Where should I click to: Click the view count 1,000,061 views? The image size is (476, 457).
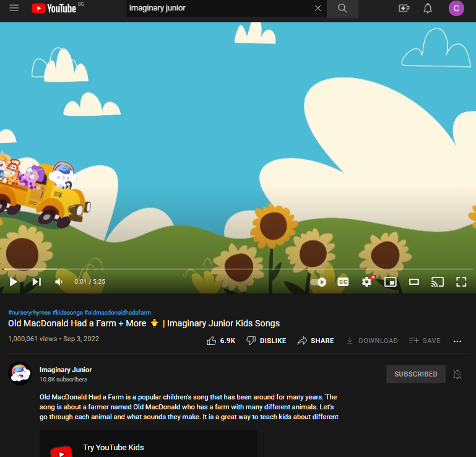(x=32, y=339)
